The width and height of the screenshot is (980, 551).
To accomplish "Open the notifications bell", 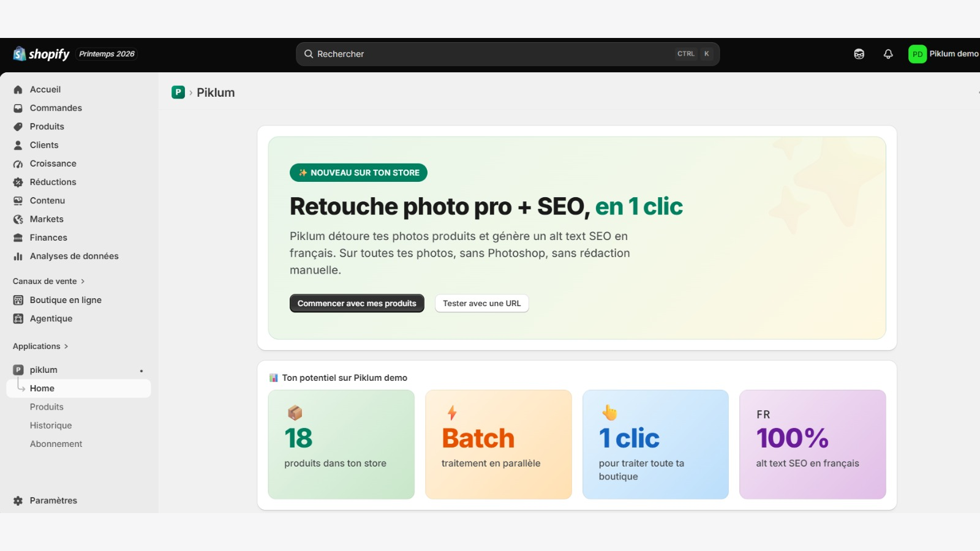I will (x=888, y=54).
